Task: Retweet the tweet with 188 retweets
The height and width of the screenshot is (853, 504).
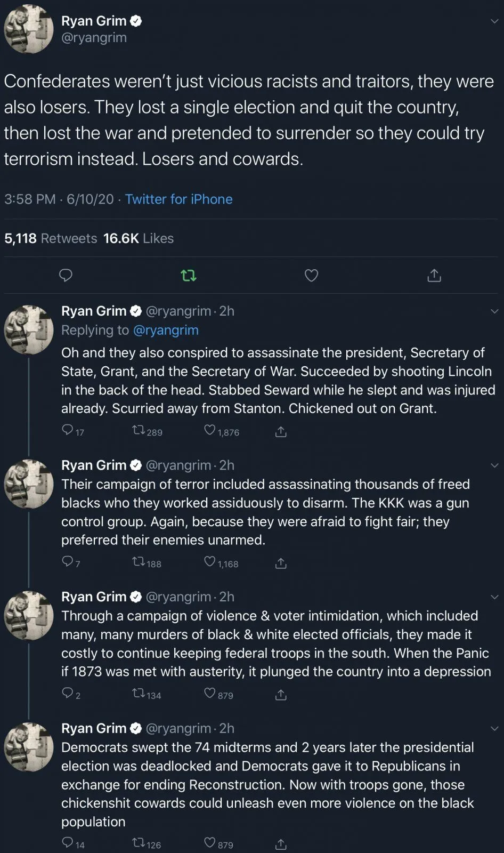Action: point(139,561)
